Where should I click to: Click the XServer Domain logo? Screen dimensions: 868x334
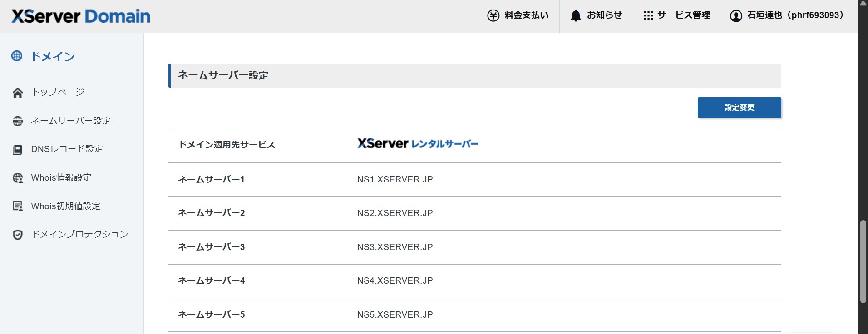pos(81,16)
